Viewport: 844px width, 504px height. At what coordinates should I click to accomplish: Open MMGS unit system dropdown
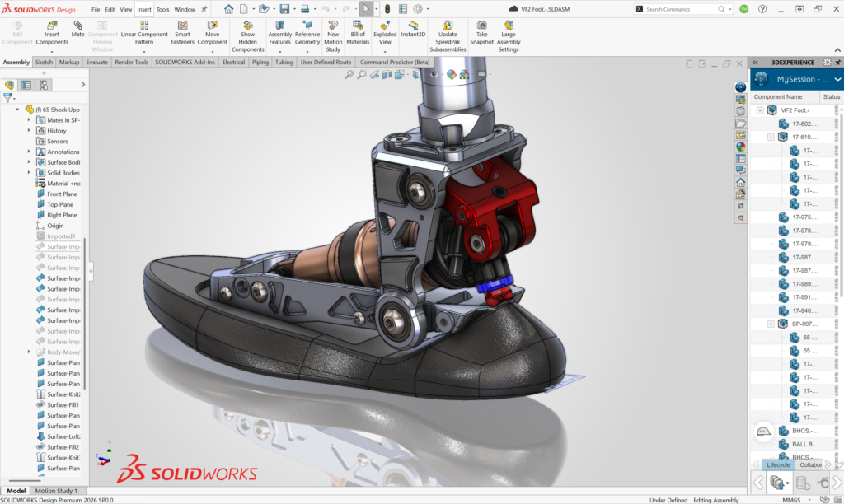click(x=809, y=500)
